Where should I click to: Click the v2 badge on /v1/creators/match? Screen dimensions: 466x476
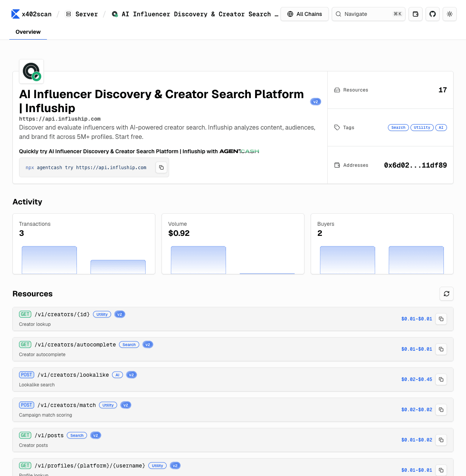(x=126, y=405)
